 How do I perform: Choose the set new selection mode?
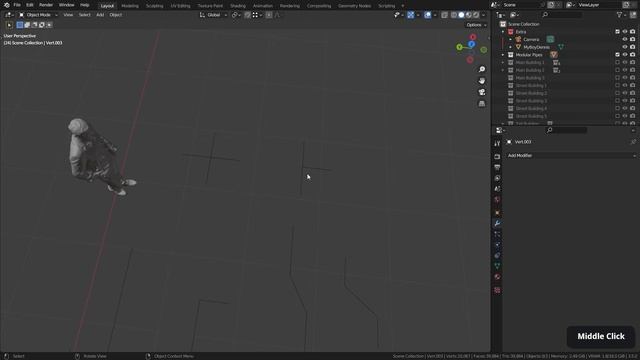point(20,25)
